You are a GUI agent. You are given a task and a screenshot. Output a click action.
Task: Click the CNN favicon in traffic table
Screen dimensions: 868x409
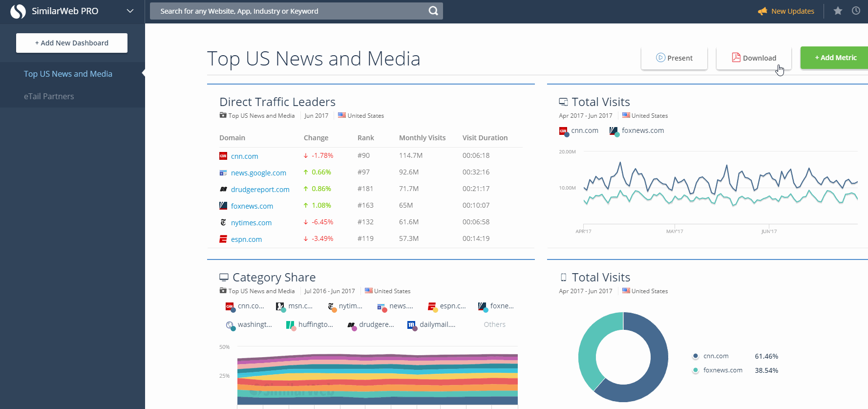223,156
